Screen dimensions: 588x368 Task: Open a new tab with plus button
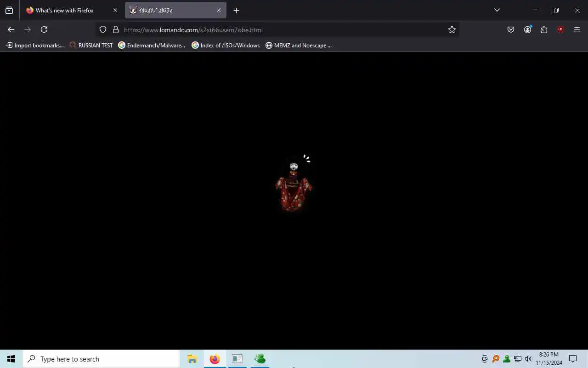(236, 10)
